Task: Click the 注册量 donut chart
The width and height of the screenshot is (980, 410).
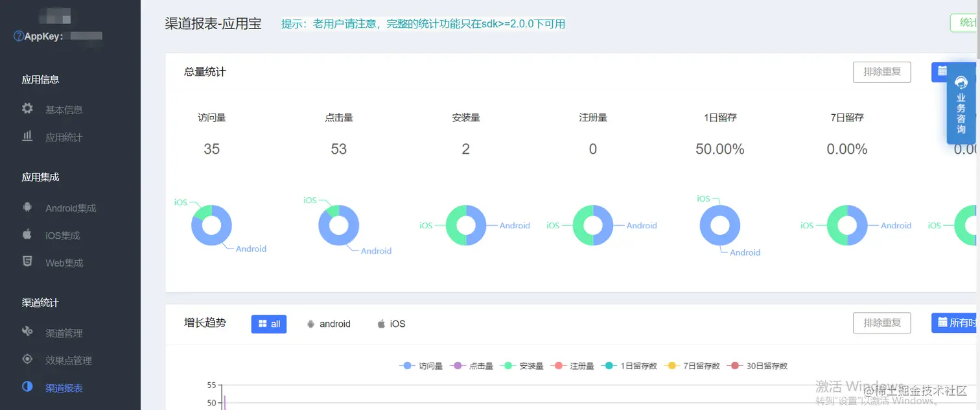Action: pyautogui.click(x=592, y=225)
